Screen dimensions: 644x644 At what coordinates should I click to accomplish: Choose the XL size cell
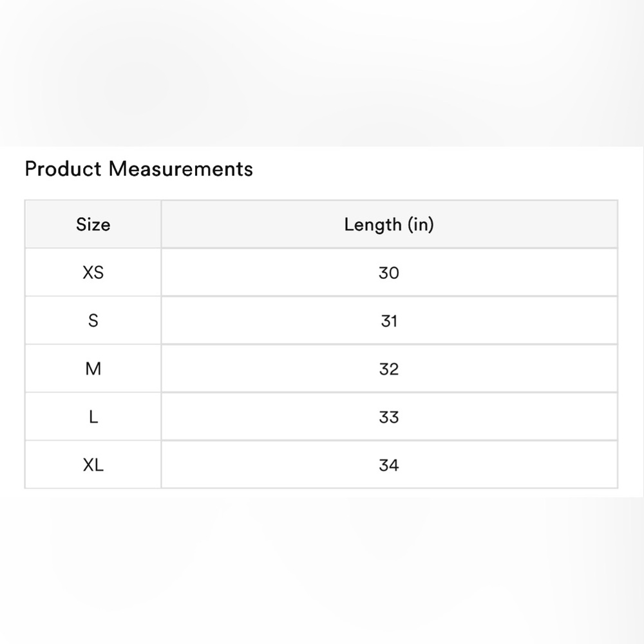[x=93, y=465]
